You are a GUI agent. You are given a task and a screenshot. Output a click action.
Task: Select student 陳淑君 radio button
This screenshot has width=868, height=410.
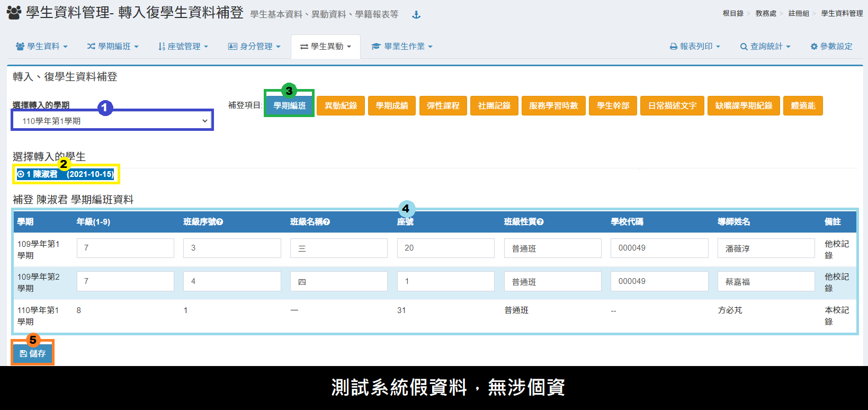[x=21, y=174]
